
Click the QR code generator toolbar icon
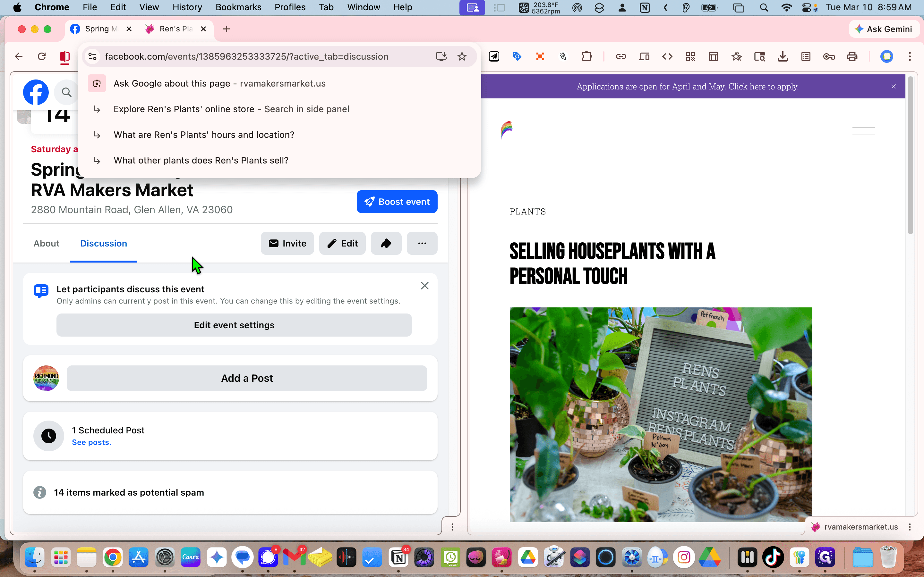point(690,56)
